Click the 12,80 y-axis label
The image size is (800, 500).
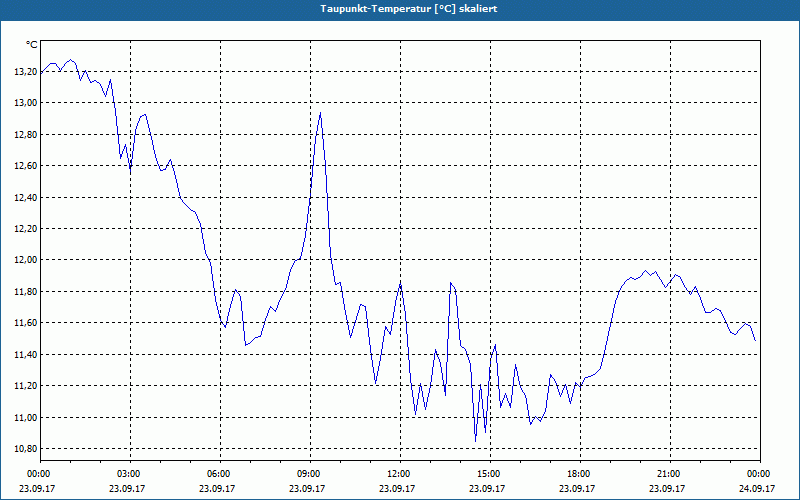(26, 135)
